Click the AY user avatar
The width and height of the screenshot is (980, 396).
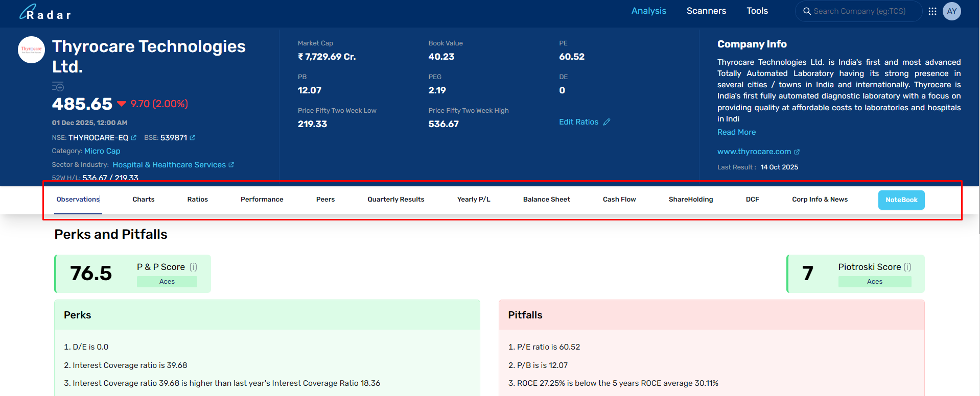click(x=951, y=11)
